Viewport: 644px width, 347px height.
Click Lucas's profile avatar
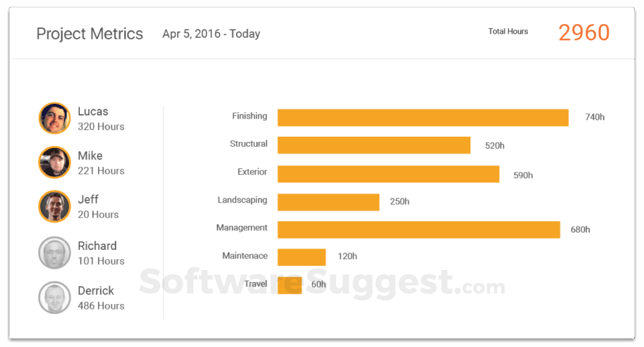pos(54,118)
